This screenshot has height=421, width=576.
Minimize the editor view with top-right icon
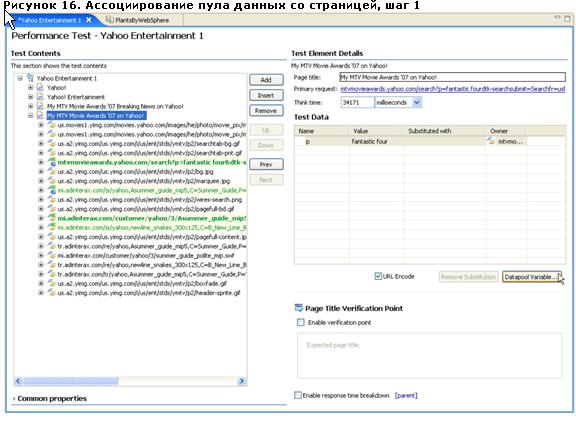click(x=557, y=18)
